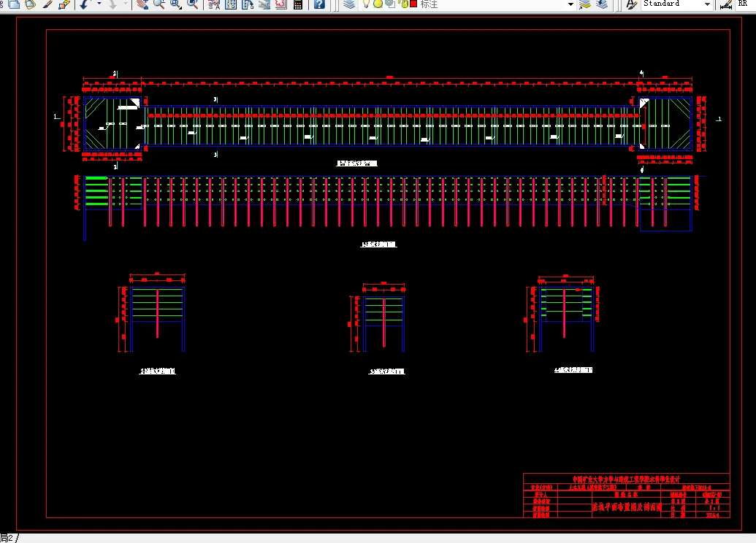This screenshot has height=543, width=756.
Task: Launch the QuickCalc calculator
Action: (x=298, y=4)
